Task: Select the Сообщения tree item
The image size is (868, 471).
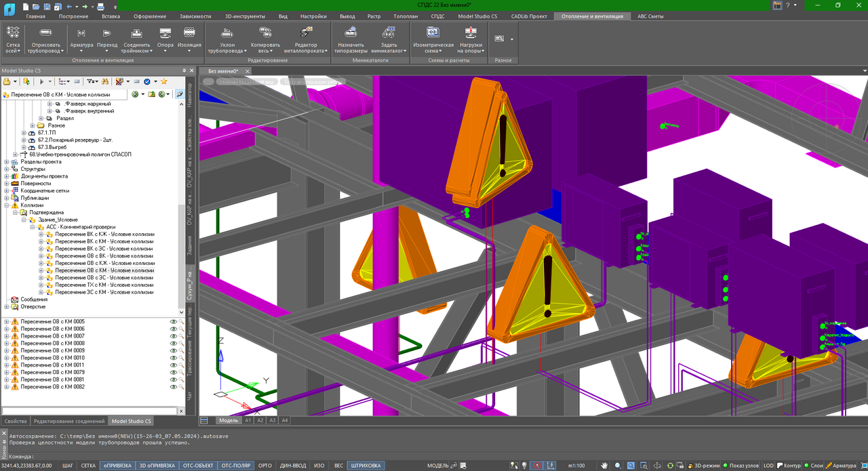Action: coord(34,300)
